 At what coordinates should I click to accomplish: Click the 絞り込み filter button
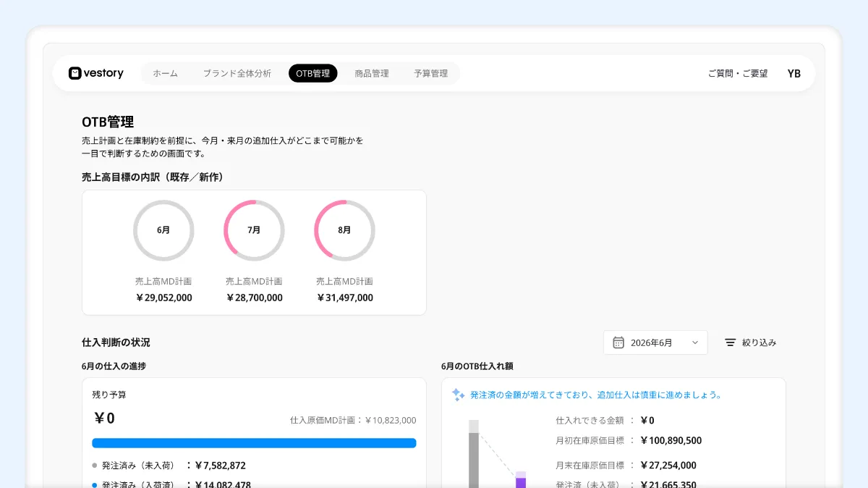(x=751, y=342)
